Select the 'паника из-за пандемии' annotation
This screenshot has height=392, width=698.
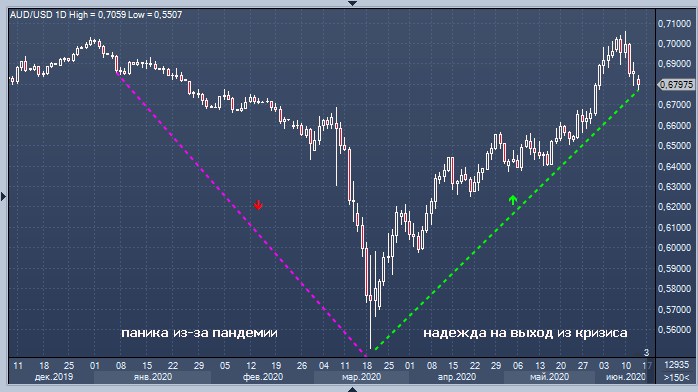pos(199,333)
